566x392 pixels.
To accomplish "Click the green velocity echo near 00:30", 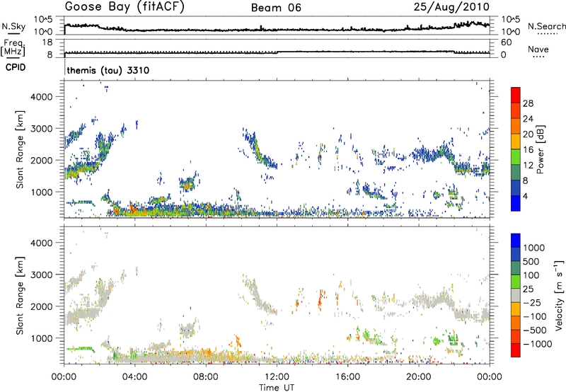I will point(80,349).
